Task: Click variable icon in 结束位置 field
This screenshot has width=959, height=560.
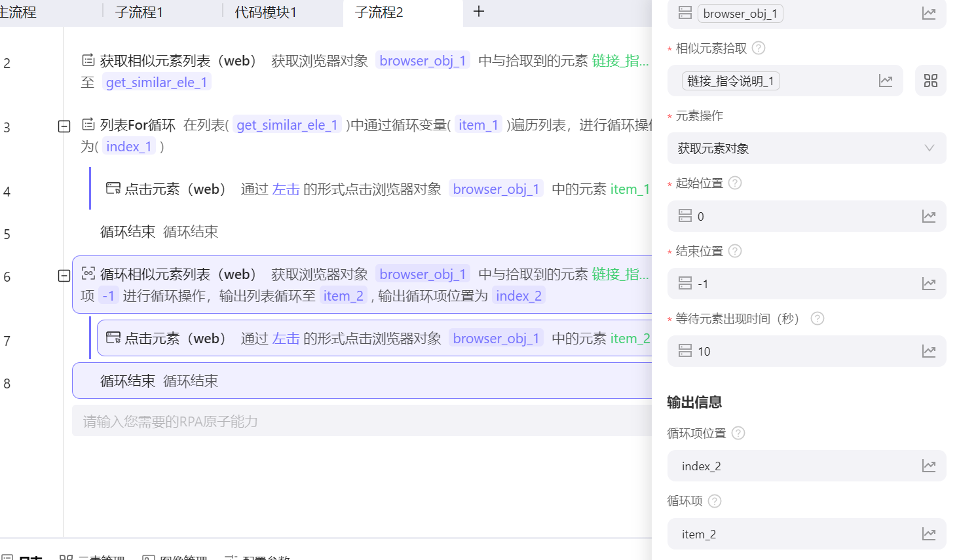Action: pyautogui.click(x=928, y=284)
